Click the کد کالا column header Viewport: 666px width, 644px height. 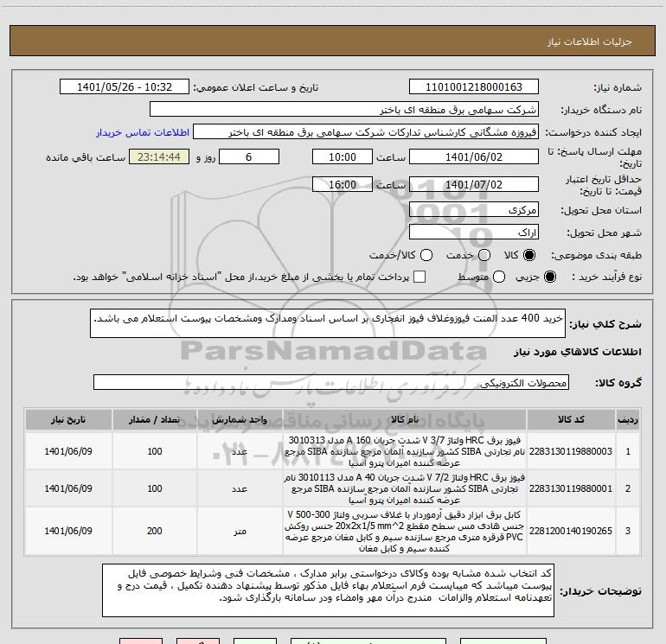(x=571, y=420)
